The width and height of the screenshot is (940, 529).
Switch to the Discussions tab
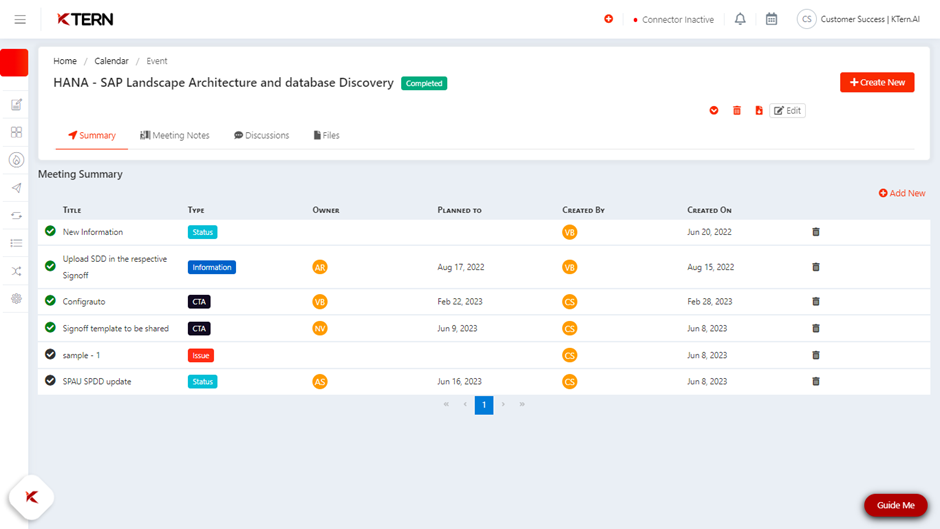coord(261,136)
